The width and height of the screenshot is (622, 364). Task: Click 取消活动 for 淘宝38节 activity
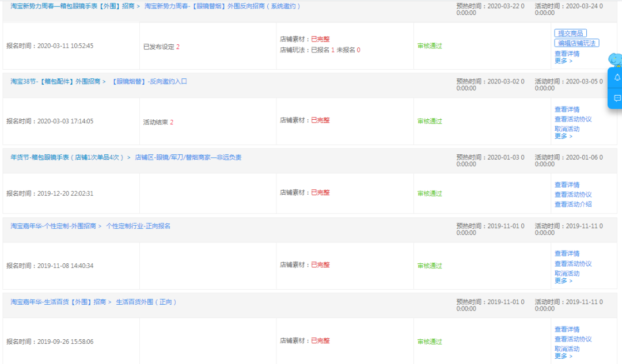[x=567, y=129]
